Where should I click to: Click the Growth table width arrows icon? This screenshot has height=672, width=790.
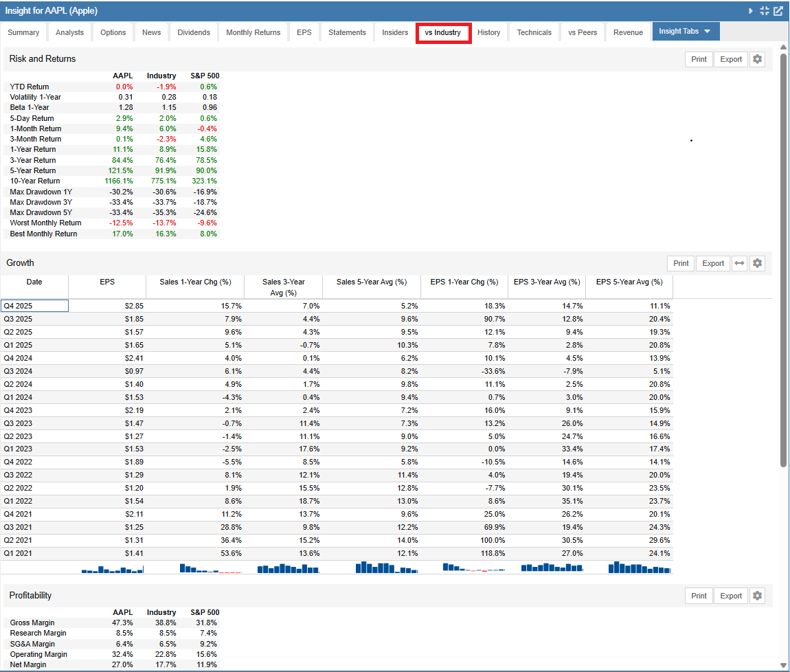click(x=739, y=263)
